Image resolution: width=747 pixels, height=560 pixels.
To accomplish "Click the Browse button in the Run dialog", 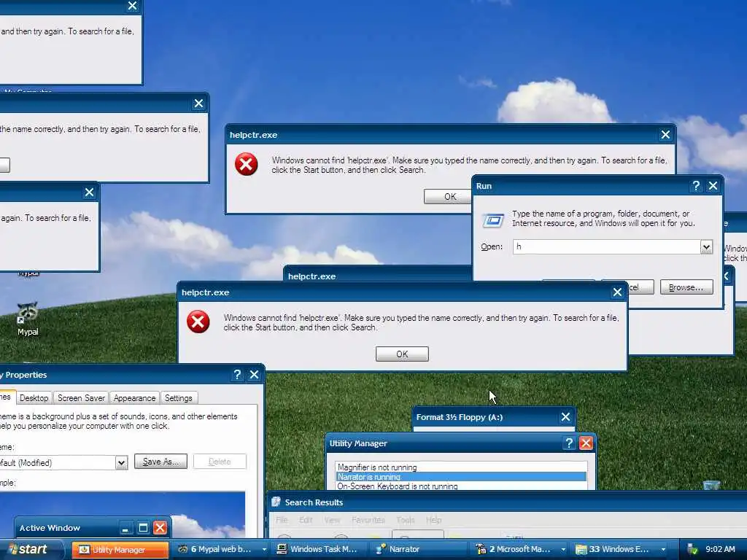I will coord(686,287).
